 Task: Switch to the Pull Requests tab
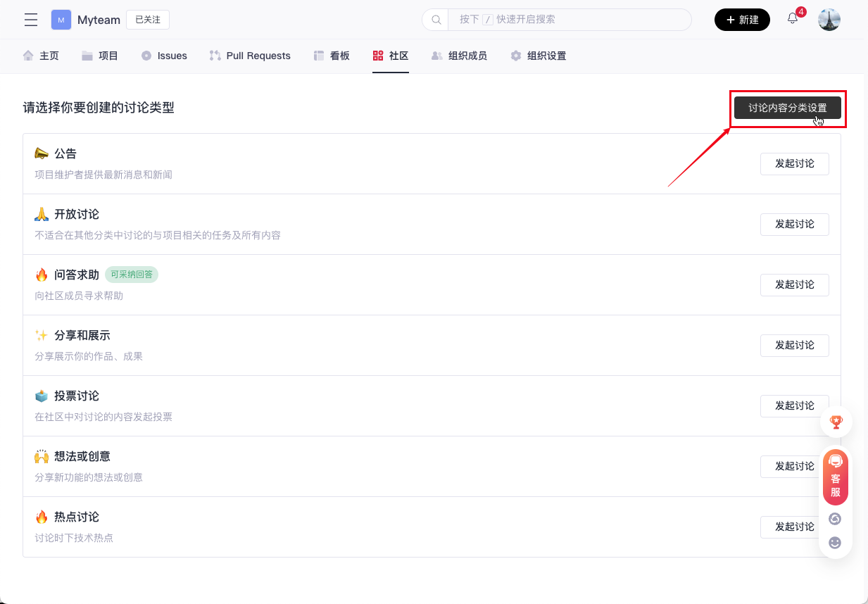point(250,56)
